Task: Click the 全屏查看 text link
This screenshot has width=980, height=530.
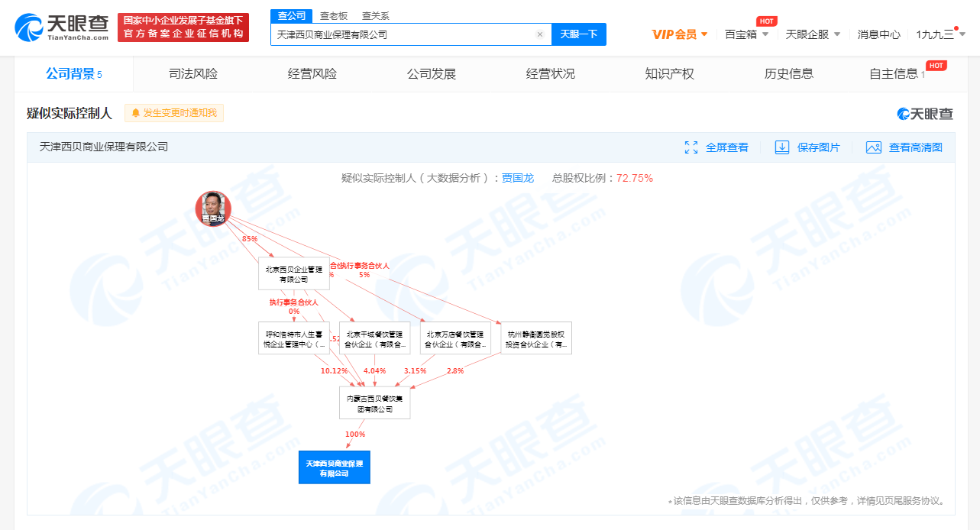Action: (727, 147)
